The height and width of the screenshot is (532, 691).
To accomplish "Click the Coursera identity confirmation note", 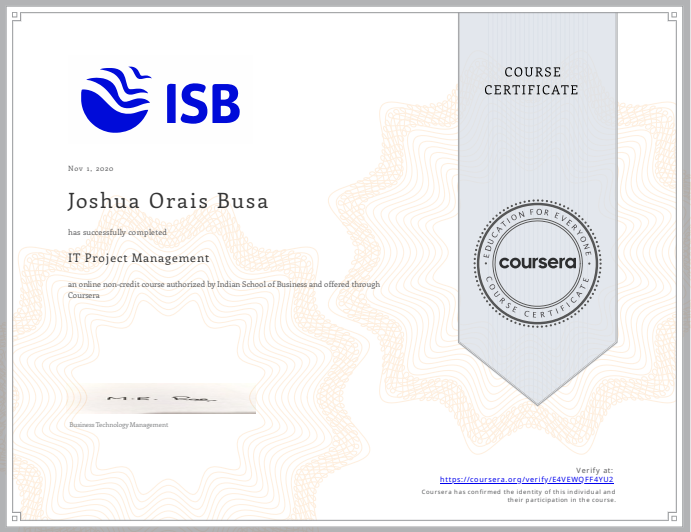I will click(518, 496).
